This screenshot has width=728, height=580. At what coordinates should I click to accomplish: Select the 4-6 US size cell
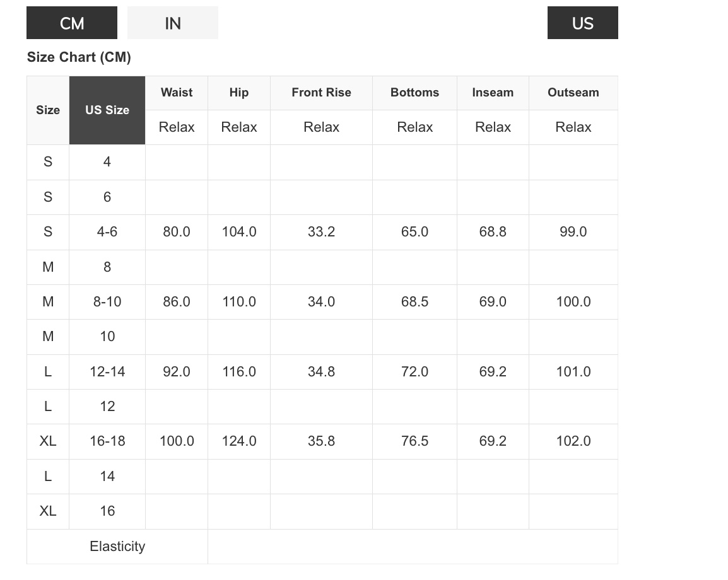[x=107, y=232]
